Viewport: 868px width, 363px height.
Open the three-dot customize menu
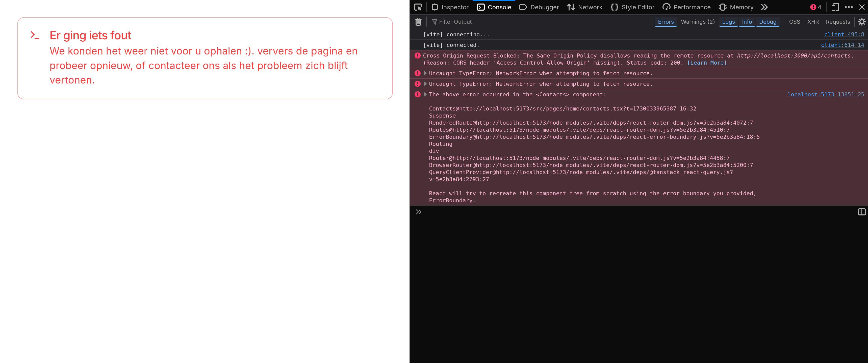coord(849,7)
